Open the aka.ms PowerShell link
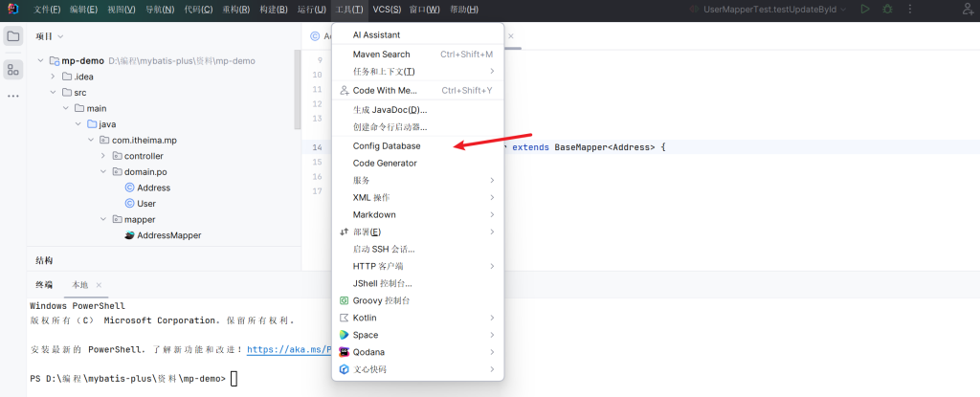 (x=289, y=350)
